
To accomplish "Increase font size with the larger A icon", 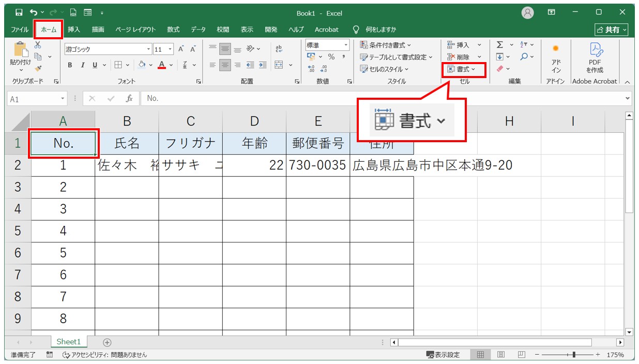I will 181,49.
